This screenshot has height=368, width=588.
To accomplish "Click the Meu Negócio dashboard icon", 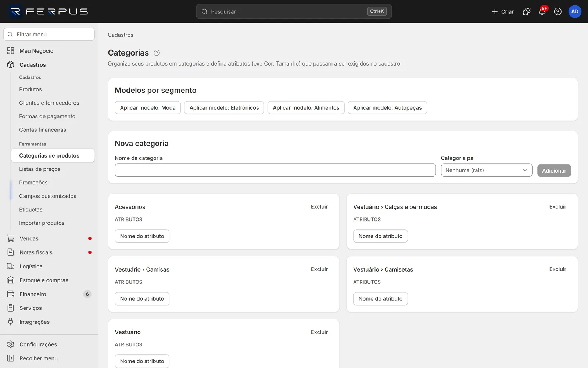I will click(x=11, y=51).
